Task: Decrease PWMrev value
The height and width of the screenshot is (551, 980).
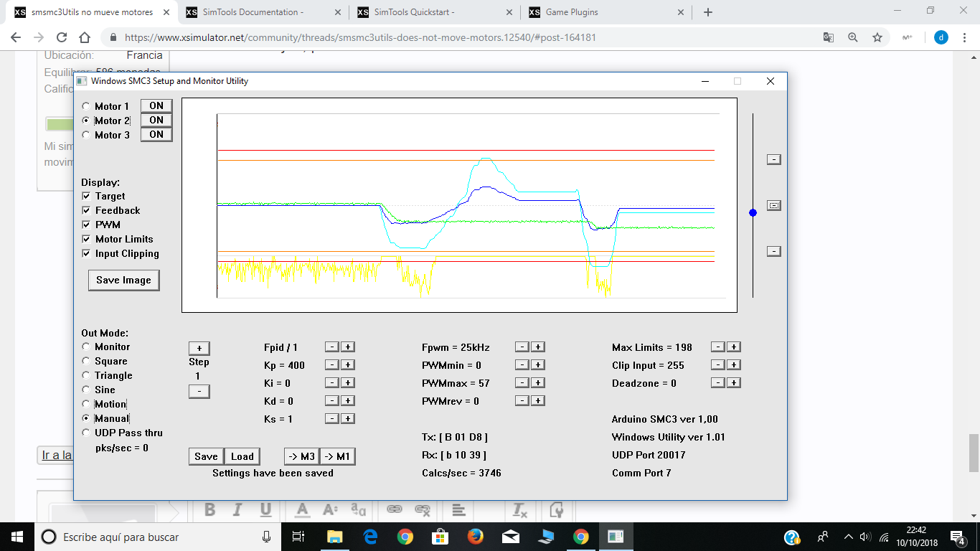Action: 522,400
